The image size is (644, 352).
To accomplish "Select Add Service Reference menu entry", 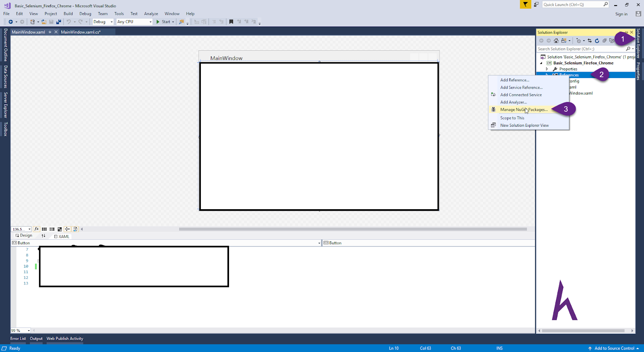I will tap(521, 87).
